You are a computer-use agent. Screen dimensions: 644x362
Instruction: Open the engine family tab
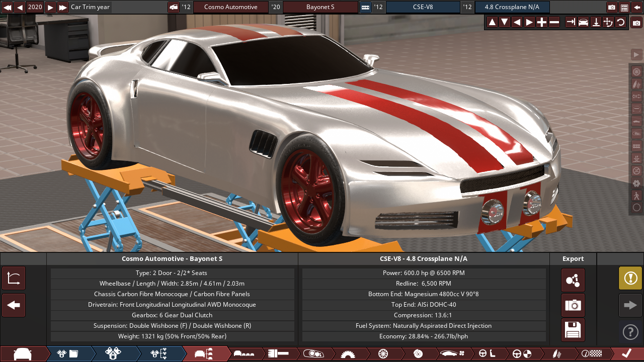(x=113, y=353)
